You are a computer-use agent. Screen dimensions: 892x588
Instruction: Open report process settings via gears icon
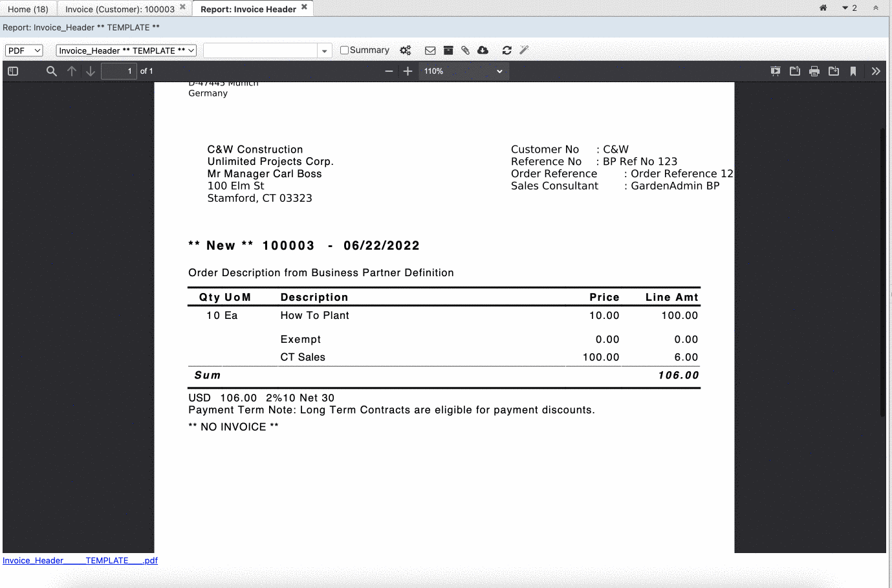pyautogui.click(x=406, y=50)
